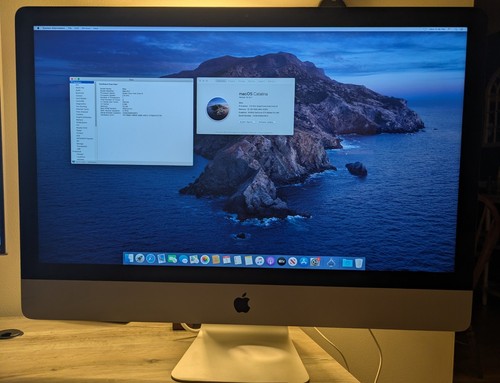The width and height of the screenshot is (500, 383).
Task: Select the Overview tab in About This Mac
Action: pos(221,81)
